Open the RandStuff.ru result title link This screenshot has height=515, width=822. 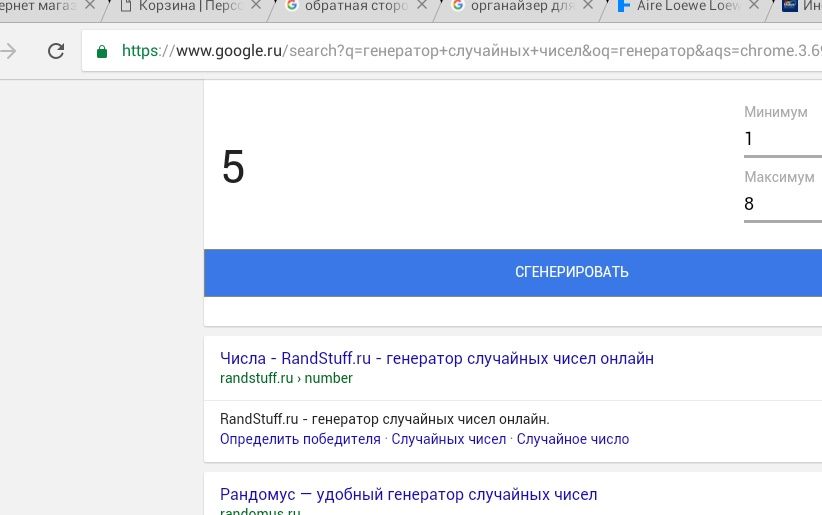tap(436, 358)
